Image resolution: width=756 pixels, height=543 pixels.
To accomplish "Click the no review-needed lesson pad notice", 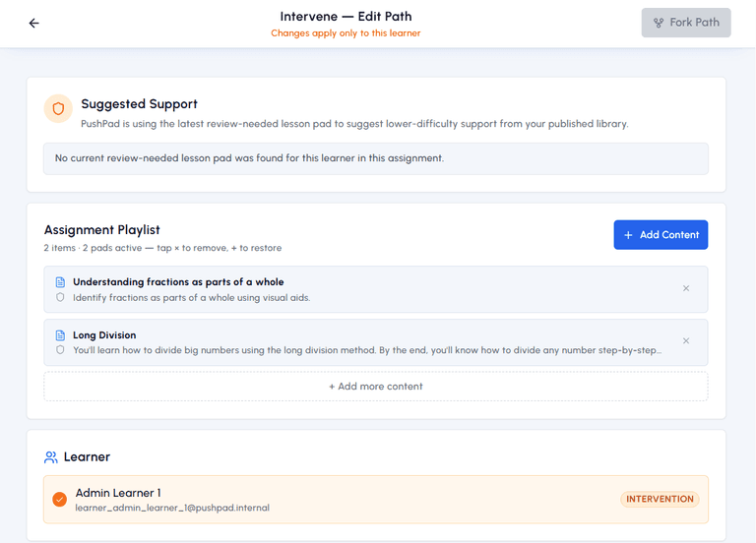I will coord(376,158).
